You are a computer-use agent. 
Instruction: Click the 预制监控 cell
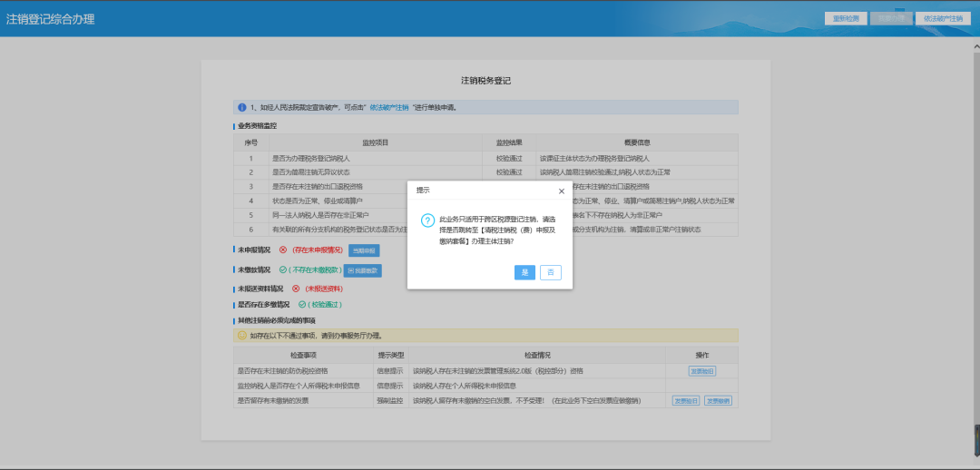click(390, 401)
